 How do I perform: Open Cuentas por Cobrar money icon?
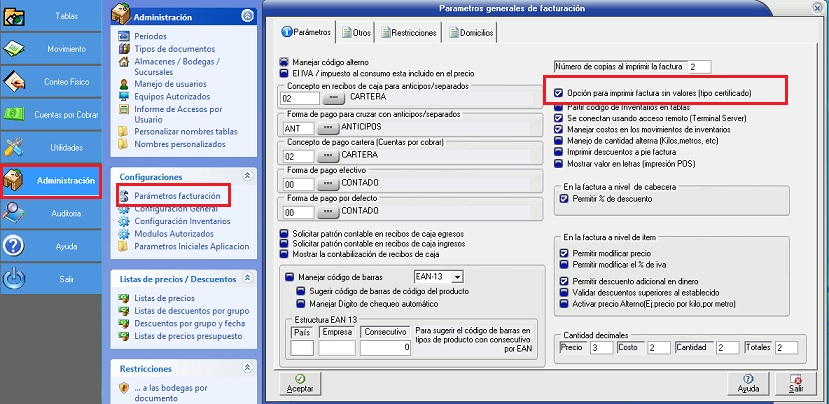pos(17,115)
